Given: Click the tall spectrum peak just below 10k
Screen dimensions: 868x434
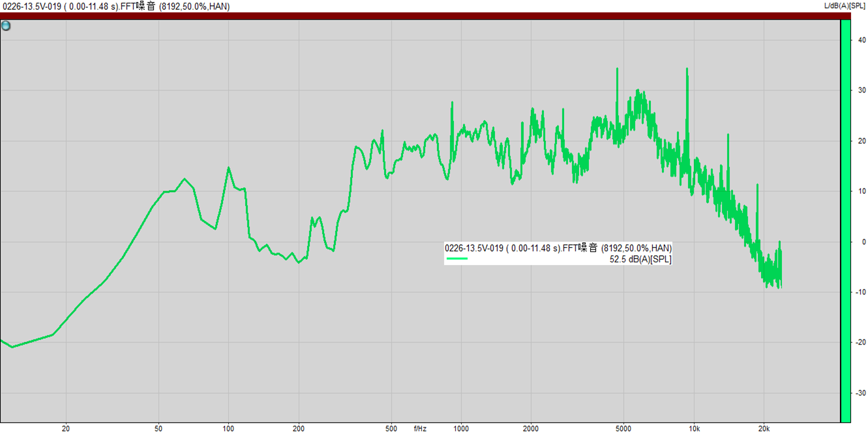Looking at the screenshot, I should (x=687, y=69).
